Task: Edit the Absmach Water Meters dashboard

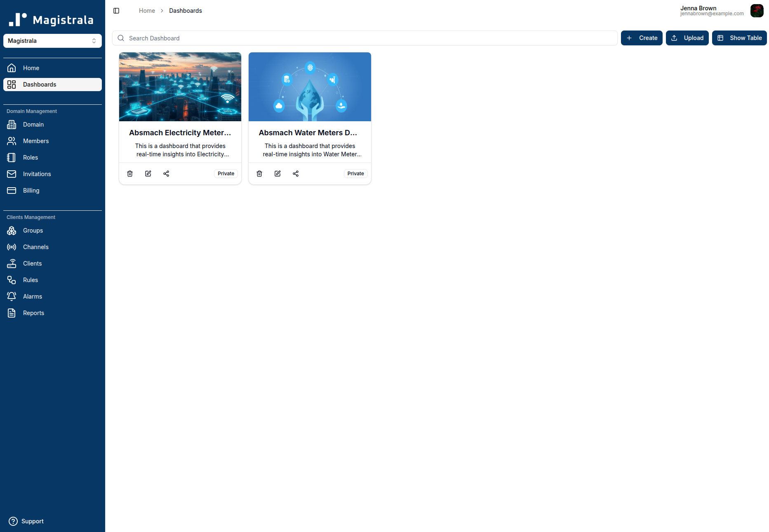Action: click(x=277, y=173)
